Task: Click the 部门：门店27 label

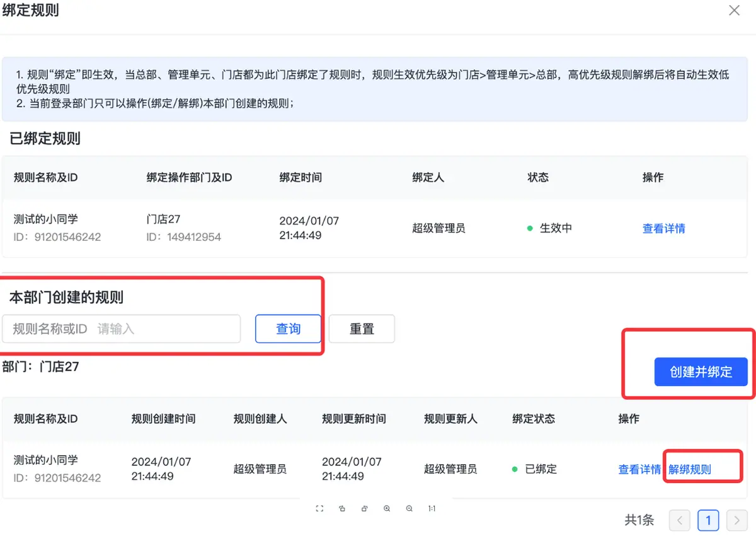Action: coord(40,366)
